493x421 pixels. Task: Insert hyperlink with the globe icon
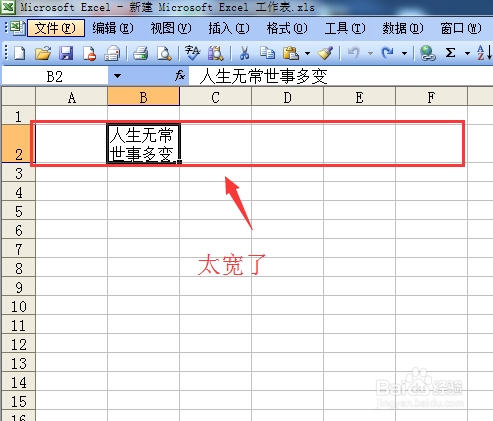[x=427, y=53]
